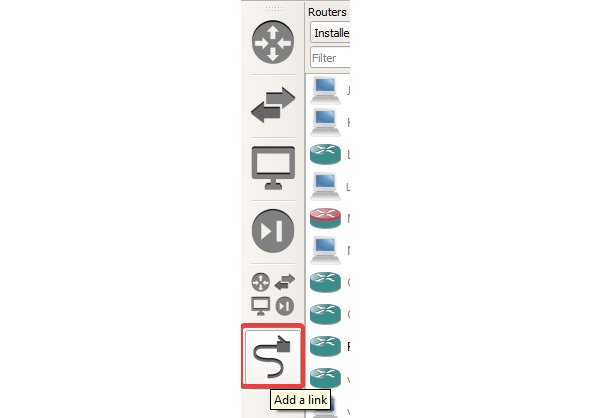Image resolution: width=591 pixels, height=418 pixels.
Task: Browse routers via the round four-arrow icon
Action: tap(273, 42)
